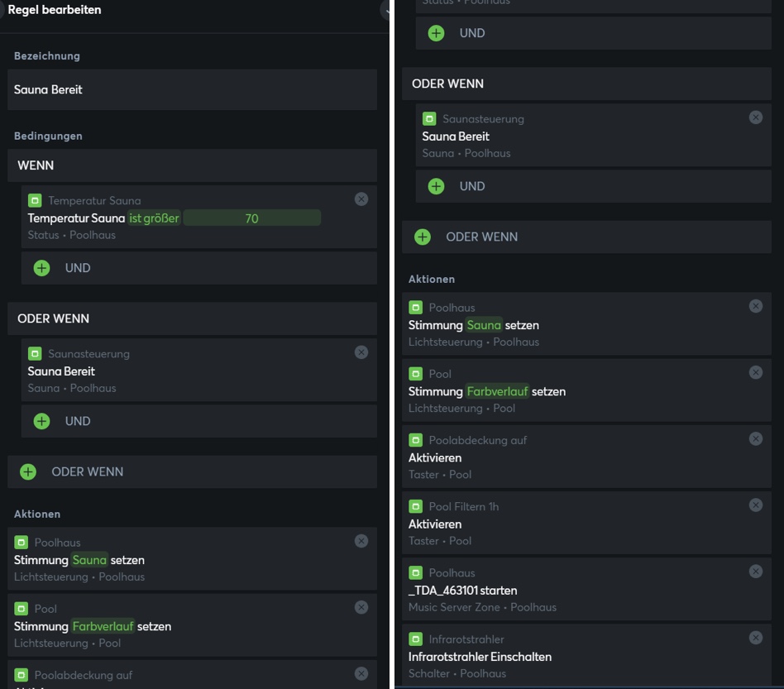Select the Pool Filtern 1h Aktivieren action

click(x=435, y=524)
